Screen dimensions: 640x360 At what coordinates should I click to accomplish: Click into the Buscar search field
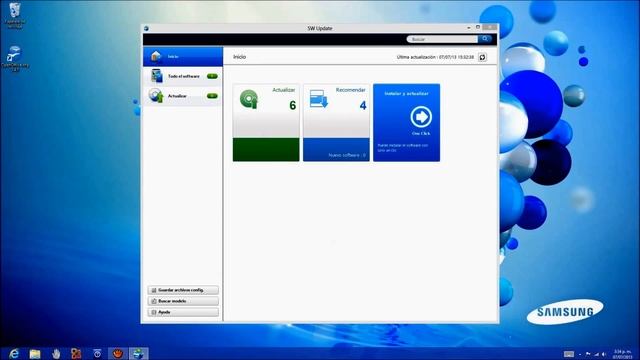442,39
